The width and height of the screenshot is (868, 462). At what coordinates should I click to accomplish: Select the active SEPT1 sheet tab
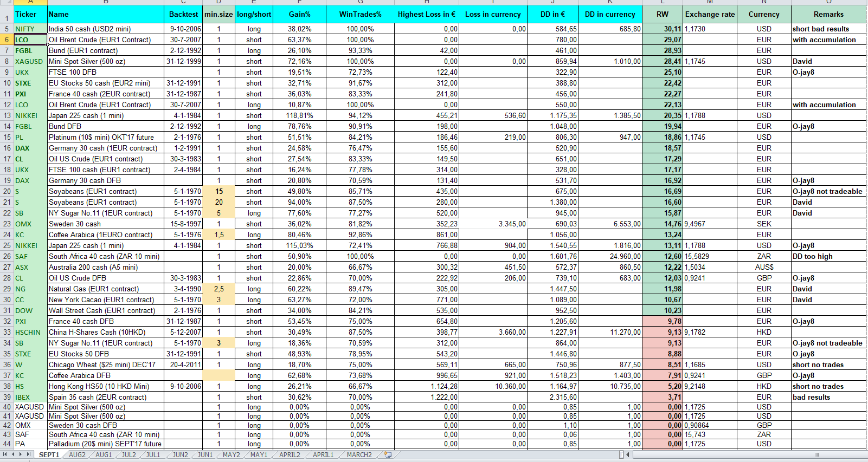[49, 455]
